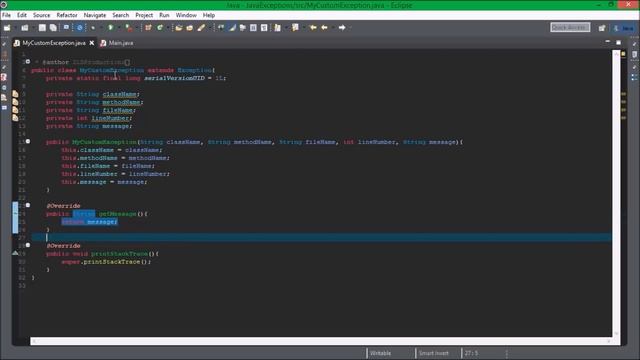Collapse the @author comment block
The width and height of the screenshot is (640, 360).
pos(28,62)
